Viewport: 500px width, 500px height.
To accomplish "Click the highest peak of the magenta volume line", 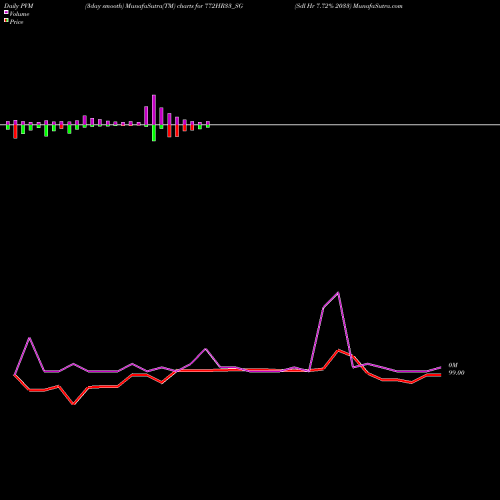I will (338, 293).
